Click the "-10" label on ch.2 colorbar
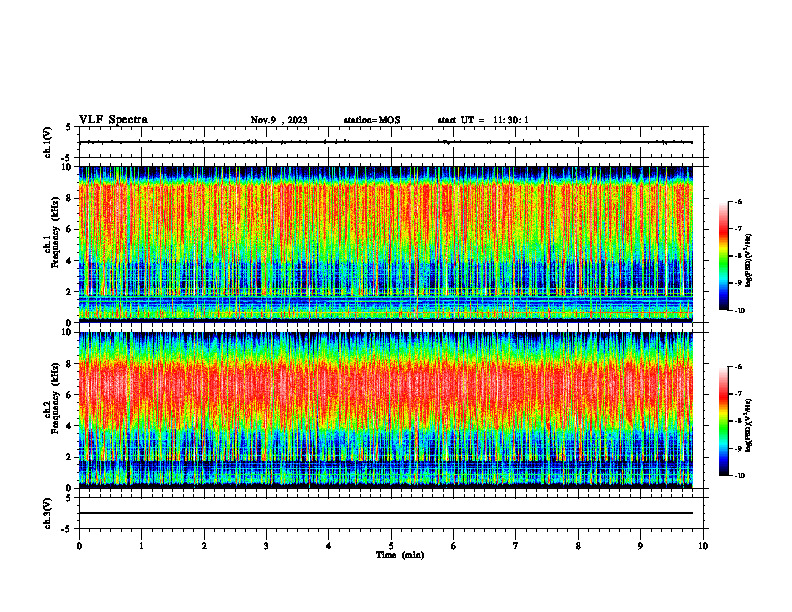Screen dimensions: 792x612 point(740,476)
